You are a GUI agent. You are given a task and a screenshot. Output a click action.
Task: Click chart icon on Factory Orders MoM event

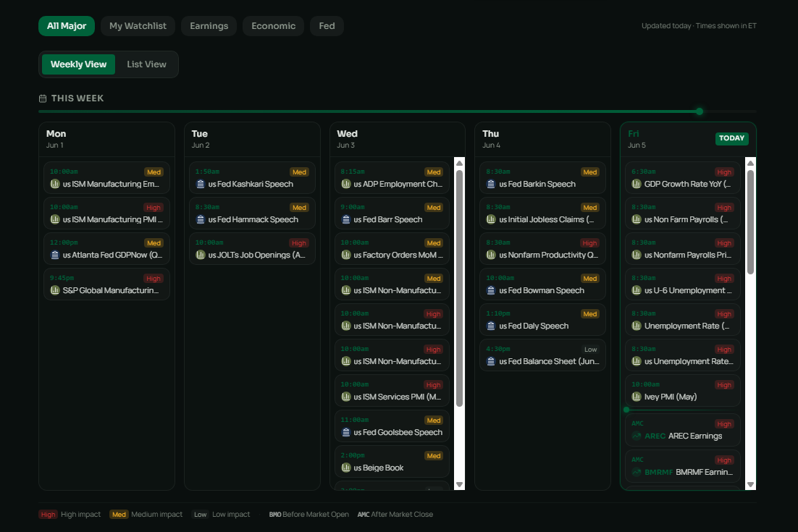point(346,256)
